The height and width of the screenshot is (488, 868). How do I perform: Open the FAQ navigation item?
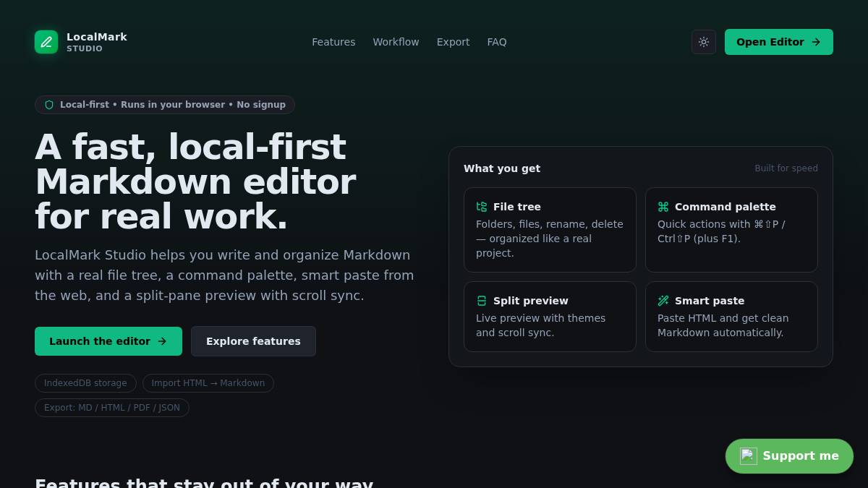[497, 42]
